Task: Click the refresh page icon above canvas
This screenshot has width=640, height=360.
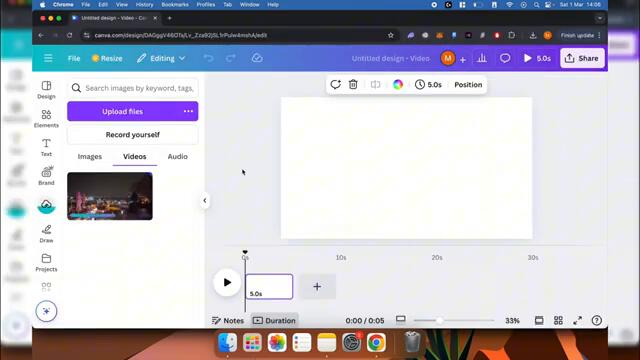Action: (x=336, y=84)
